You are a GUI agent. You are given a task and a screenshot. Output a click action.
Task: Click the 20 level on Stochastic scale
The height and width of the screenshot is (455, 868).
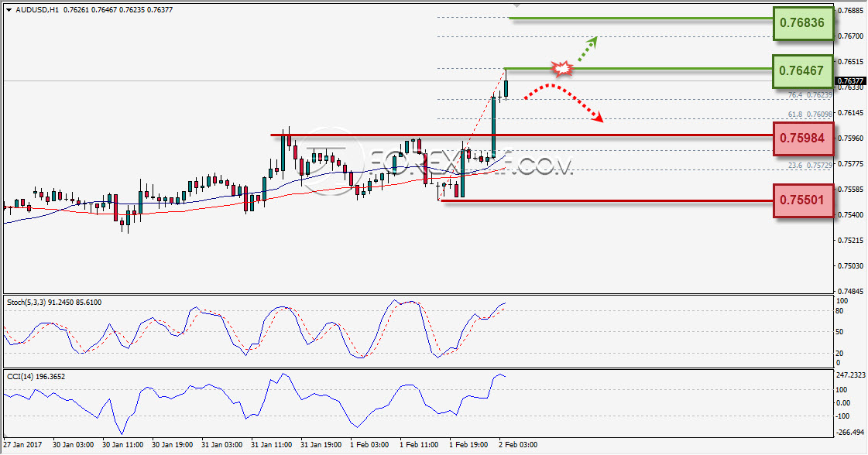[840, 353]
